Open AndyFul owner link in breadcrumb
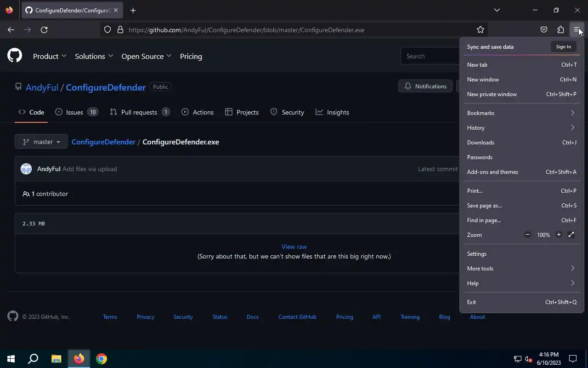Screen dimensions: 588x368 [x=42, y=87]
